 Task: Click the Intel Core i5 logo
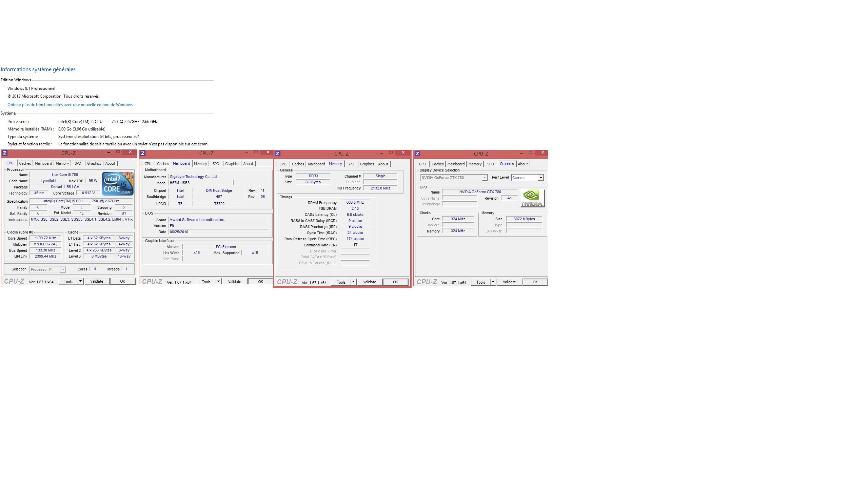click(118, 183)
